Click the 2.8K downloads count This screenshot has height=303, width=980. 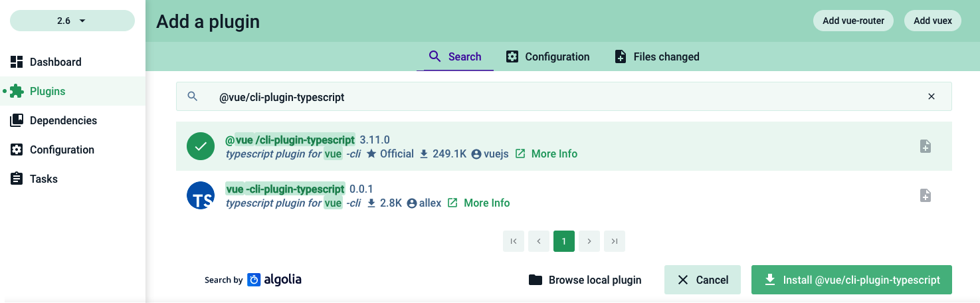click(384, 203)
